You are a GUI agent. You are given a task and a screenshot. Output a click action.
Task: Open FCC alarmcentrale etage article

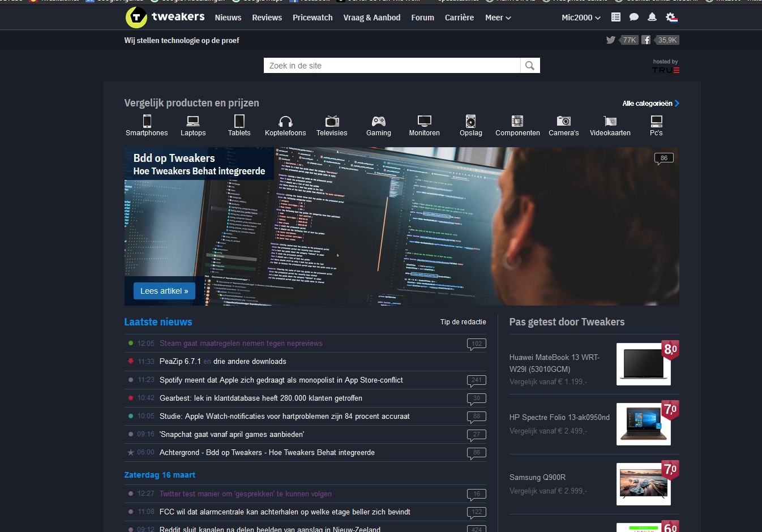tap(285, 512)
